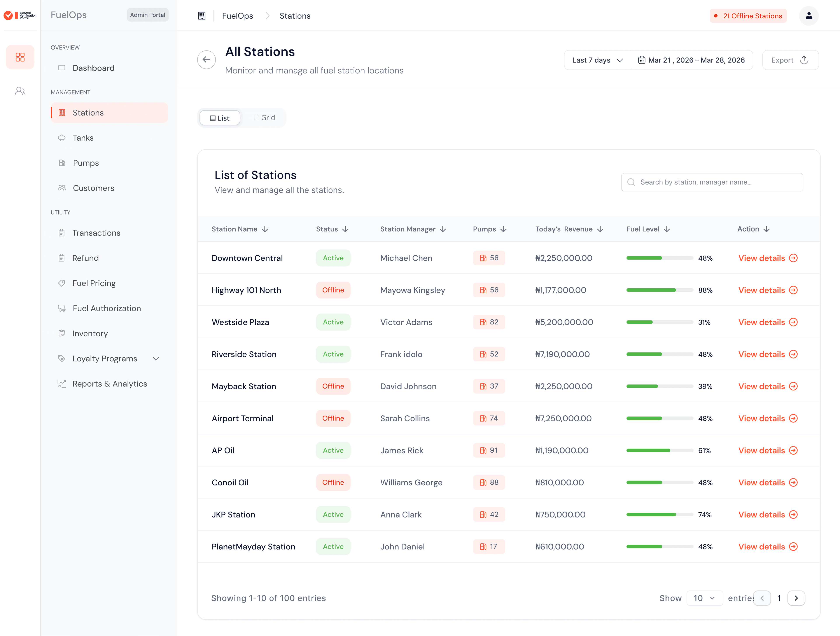The image size is (840, 636).
Task: Click the station name Airport Terminal
Action: (x=242, y=418)
